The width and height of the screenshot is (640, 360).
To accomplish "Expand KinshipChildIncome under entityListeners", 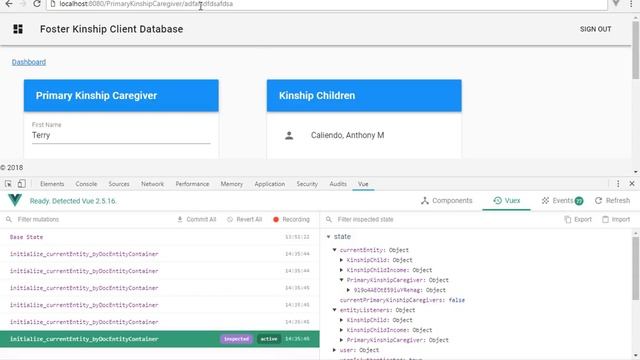I will 342,330.
